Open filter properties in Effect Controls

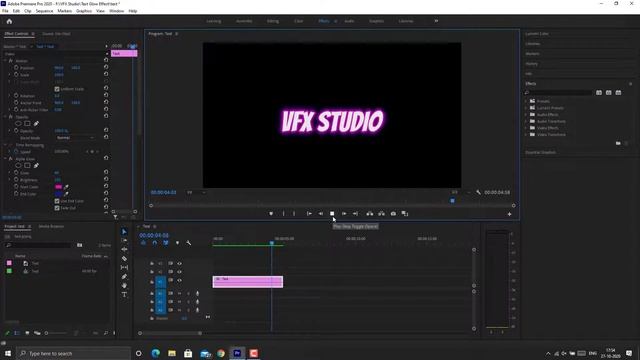click(x=116, y=217)
